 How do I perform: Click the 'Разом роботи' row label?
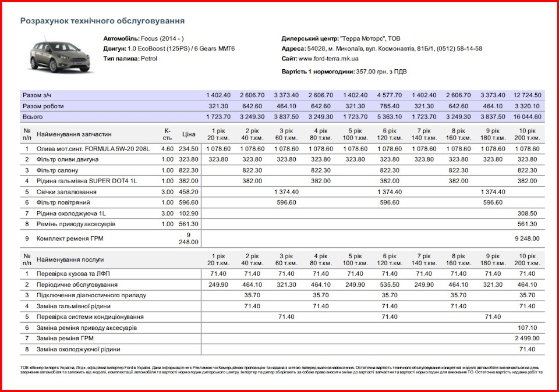(x=43, y=106)
